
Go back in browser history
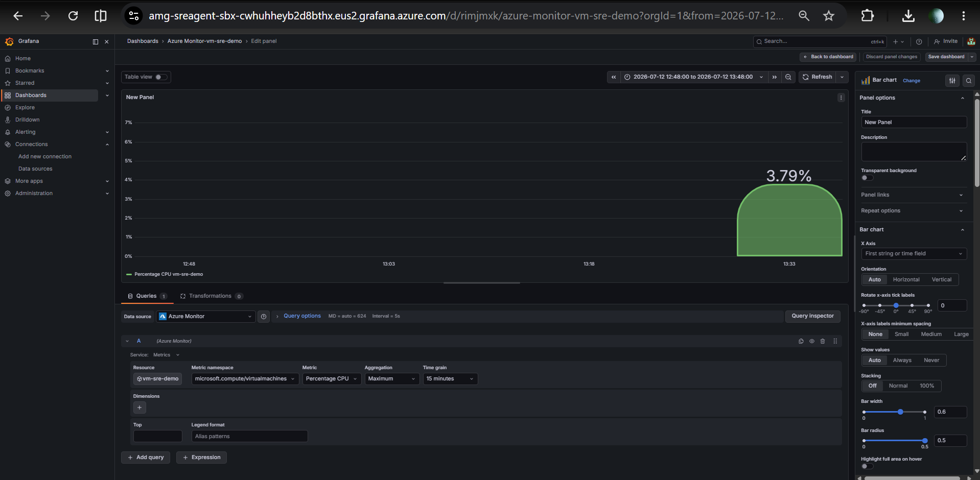click(x=18, y=16)
